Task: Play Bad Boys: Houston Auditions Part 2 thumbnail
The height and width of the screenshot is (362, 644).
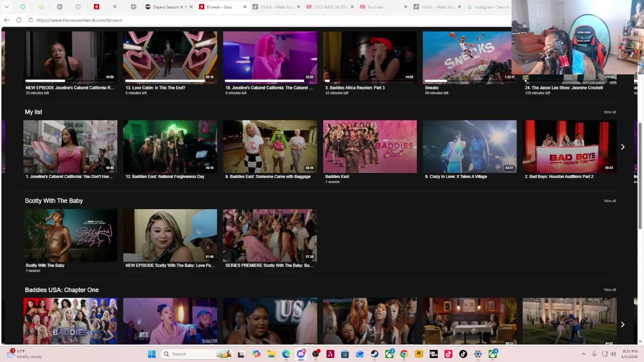Action: [x=570, y=146]
